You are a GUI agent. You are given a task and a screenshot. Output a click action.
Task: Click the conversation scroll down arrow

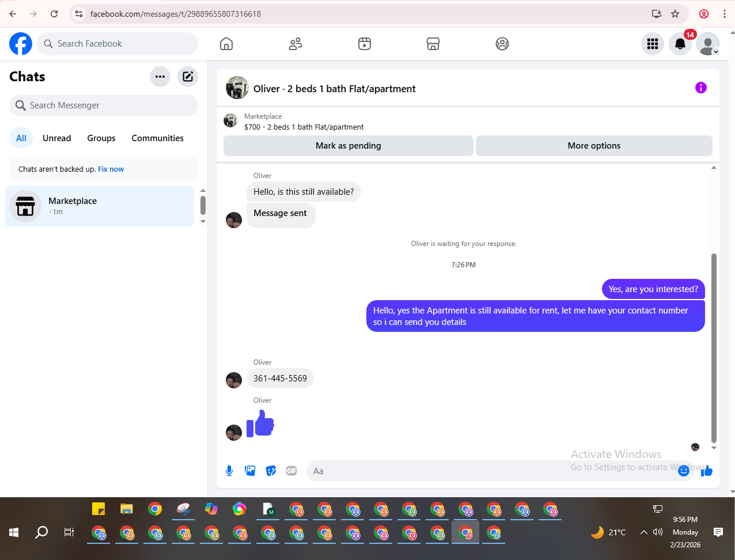[x=714, y=448]
